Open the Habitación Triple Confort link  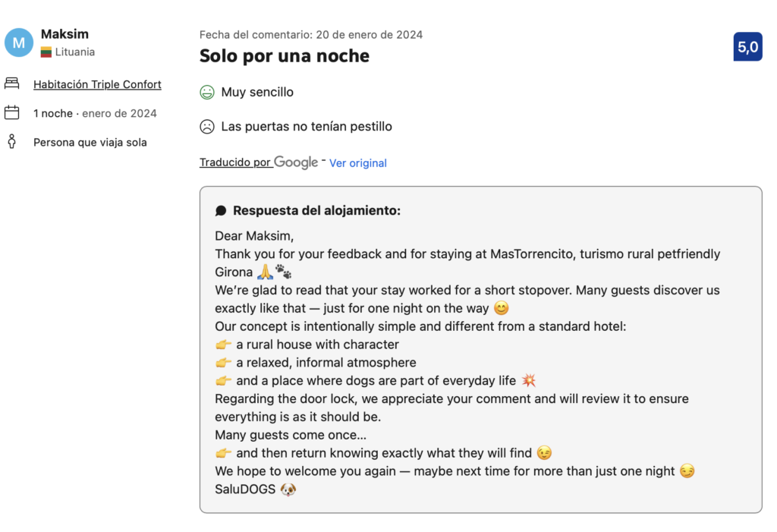pyautogui.click(x=97, y=84)
